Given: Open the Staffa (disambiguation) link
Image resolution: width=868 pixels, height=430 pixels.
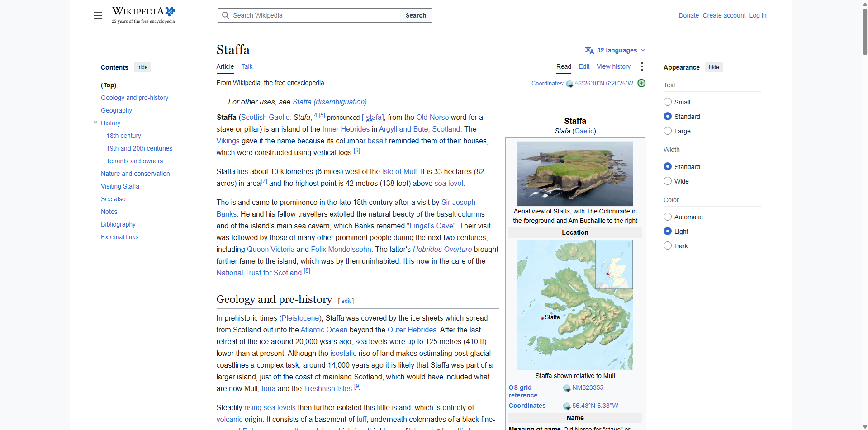Looking at the screenshot, I should click(330, 102).
